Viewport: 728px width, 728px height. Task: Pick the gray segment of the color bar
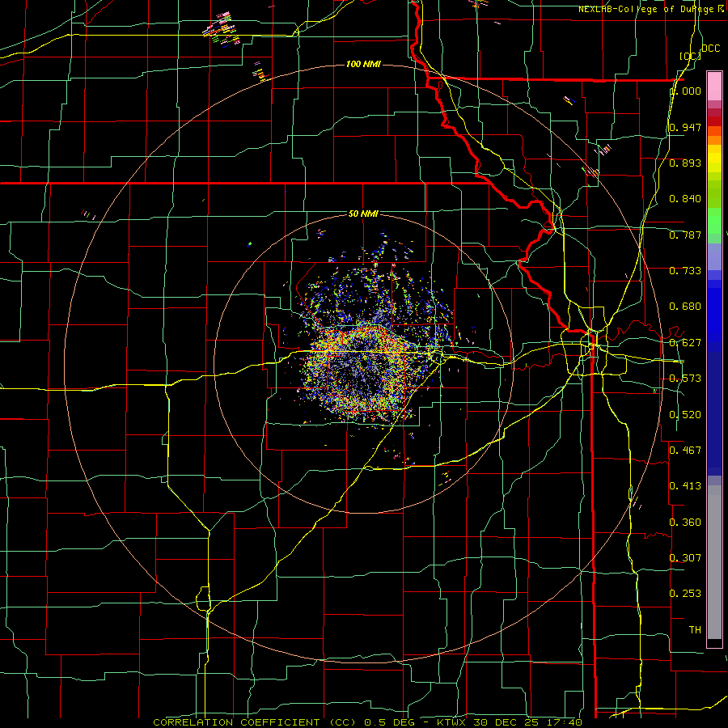point(714,562)
